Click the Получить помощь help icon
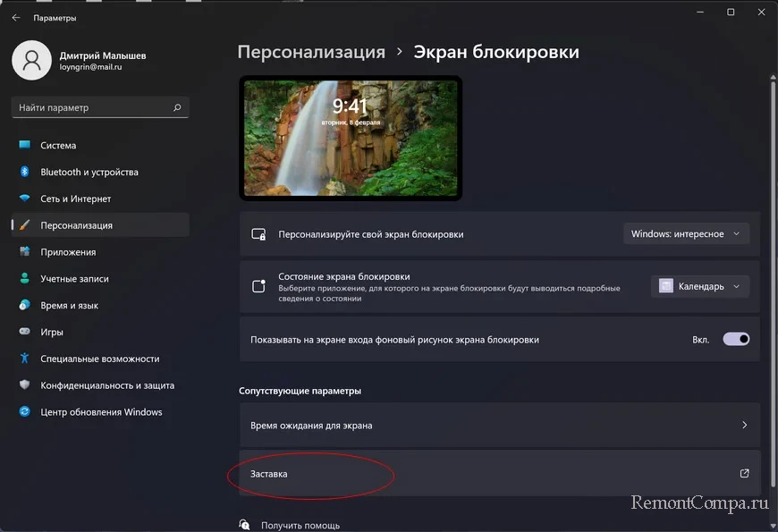778x532 pixels. pos(244,525)
